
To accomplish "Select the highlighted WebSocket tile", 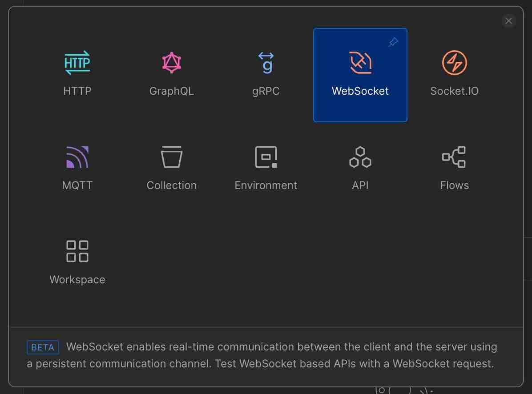I will [360, 75].
